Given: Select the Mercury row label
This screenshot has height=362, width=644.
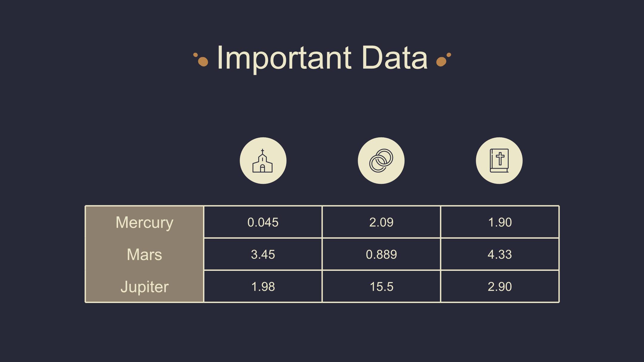Looking at the screenshot, I should [x=144, y=222].
